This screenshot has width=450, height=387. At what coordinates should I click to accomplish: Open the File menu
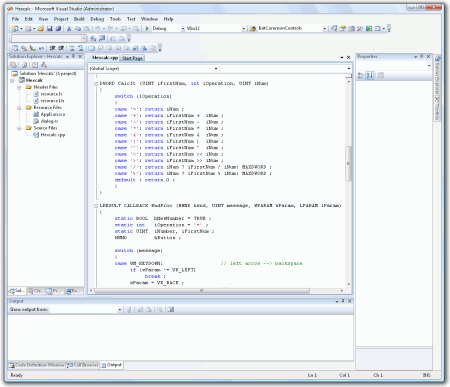15,19
